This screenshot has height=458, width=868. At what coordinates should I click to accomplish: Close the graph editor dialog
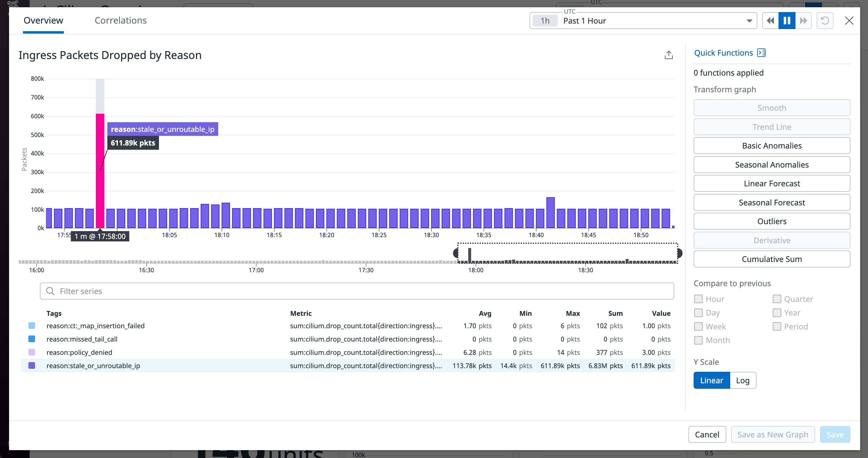849,21
